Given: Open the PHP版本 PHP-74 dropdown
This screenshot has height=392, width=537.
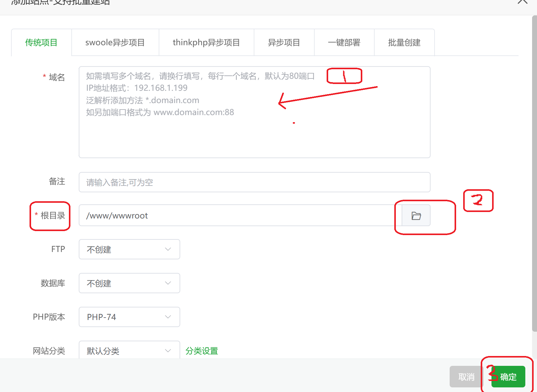Looking at the screenshot, I should (x=129, y=317).
